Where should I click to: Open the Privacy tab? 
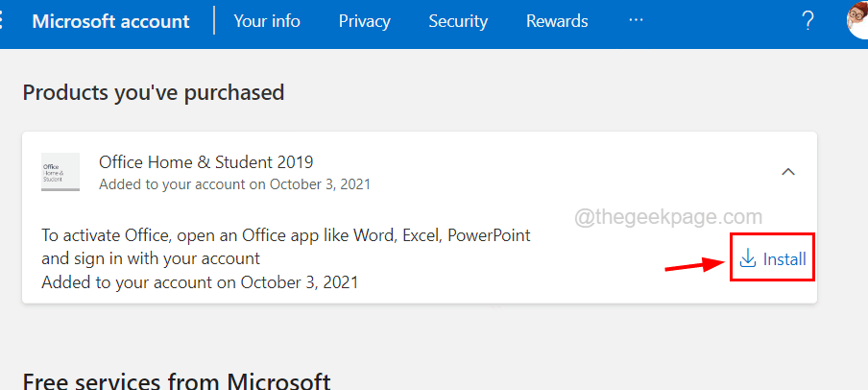tap(365, 21)
